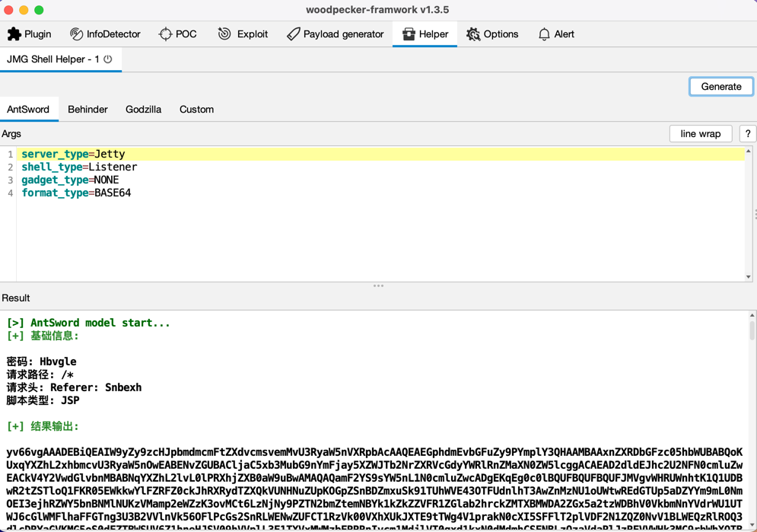Click the Args label

(x=11, y=134)
